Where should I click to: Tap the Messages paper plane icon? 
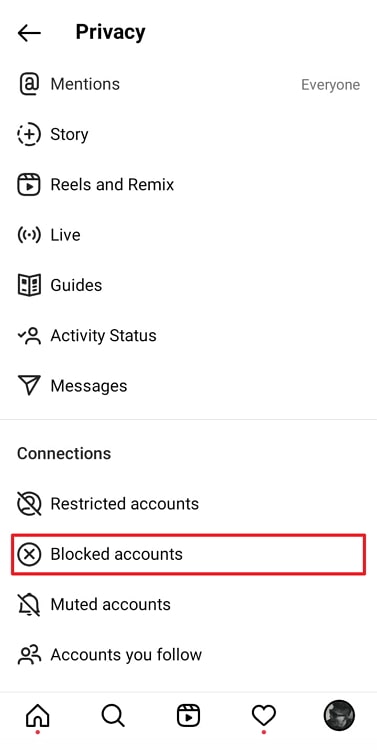[x=29, y=386]
